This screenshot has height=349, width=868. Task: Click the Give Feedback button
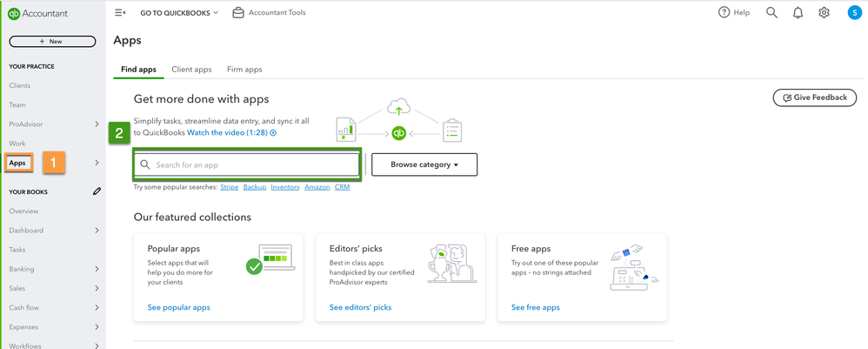(x=814, y=97)
